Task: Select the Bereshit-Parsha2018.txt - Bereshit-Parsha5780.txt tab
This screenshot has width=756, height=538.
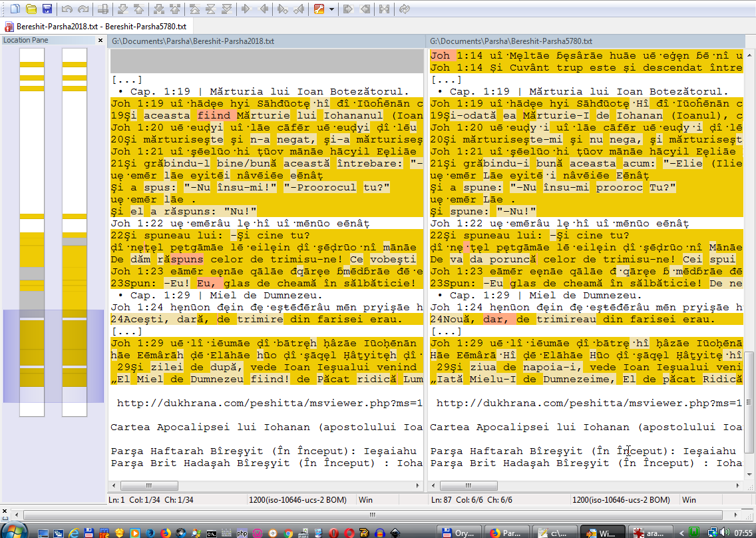Action: click(x=97, y=27)
